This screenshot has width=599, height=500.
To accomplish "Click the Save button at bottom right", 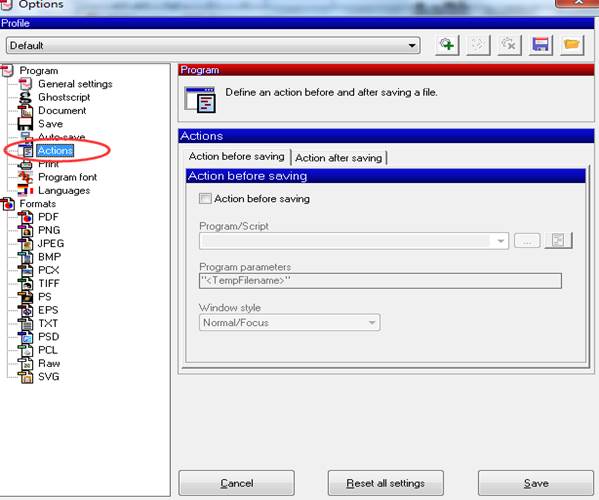I will [x=536, y=483].
